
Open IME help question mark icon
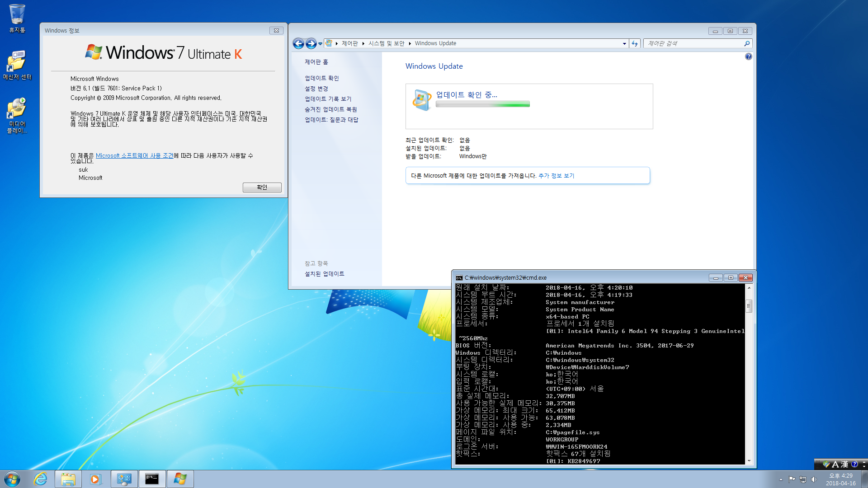(x=854, y=464)
